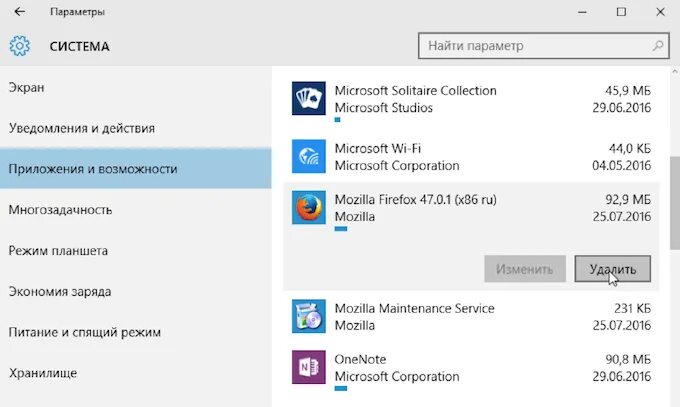
Task: Click the back arrow in the title bar
Action: coord(20,12)
